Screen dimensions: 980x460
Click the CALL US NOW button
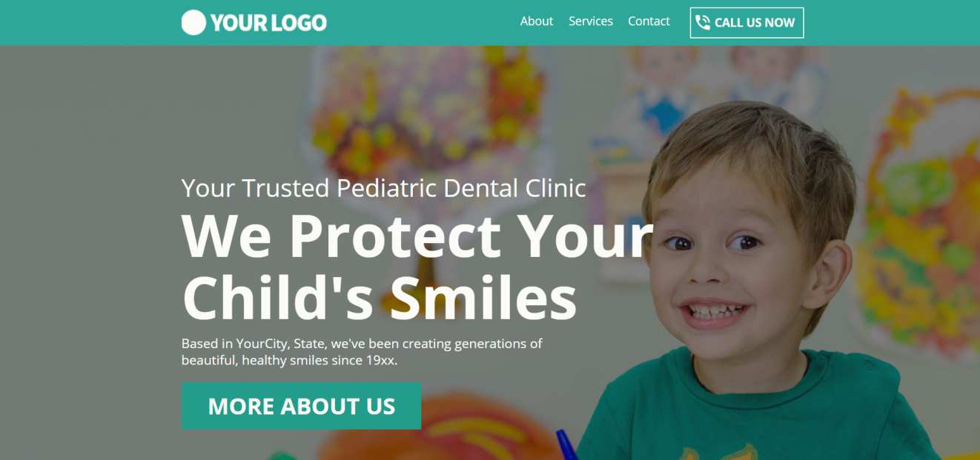(746, 22)
